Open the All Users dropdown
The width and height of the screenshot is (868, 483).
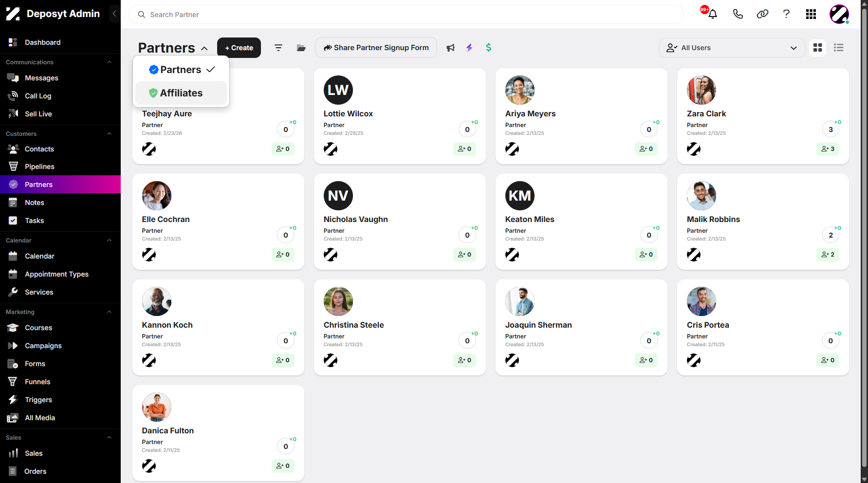click(x=732, y=48)
